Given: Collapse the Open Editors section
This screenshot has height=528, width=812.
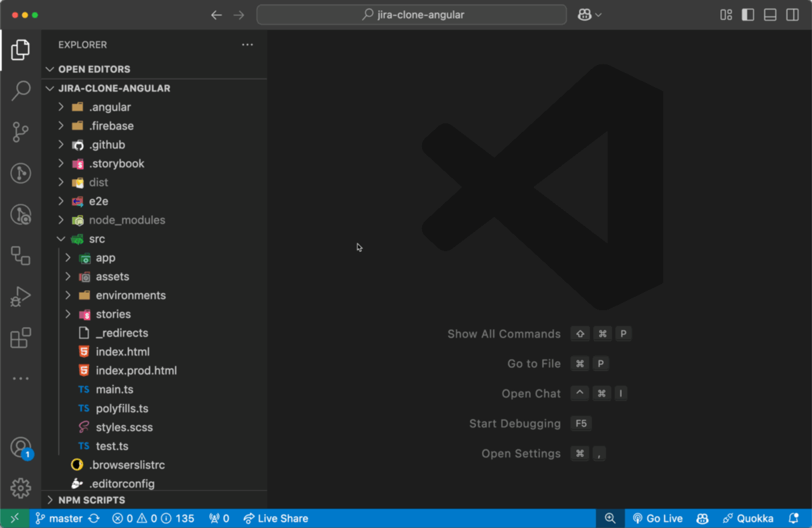Looking at the screenshot, I should (x=154, y=69).
